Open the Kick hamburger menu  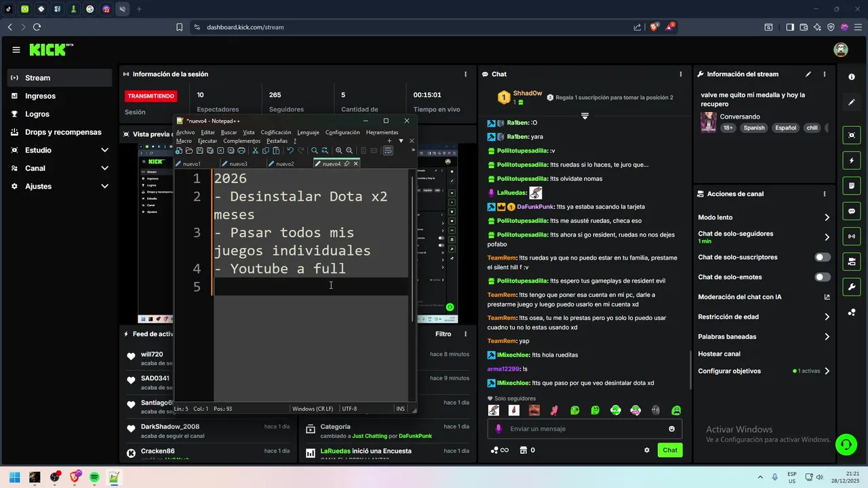(16, 49)
